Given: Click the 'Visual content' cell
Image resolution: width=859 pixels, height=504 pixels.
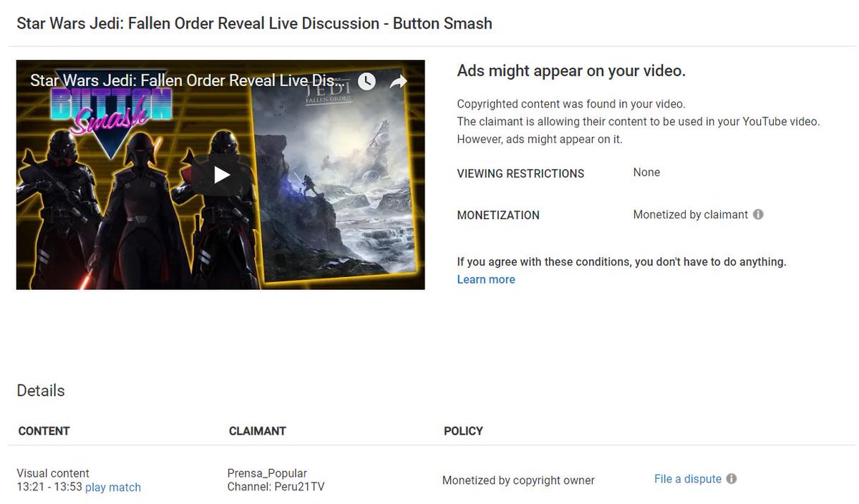Looking at the screenshot, I should 53,473.
